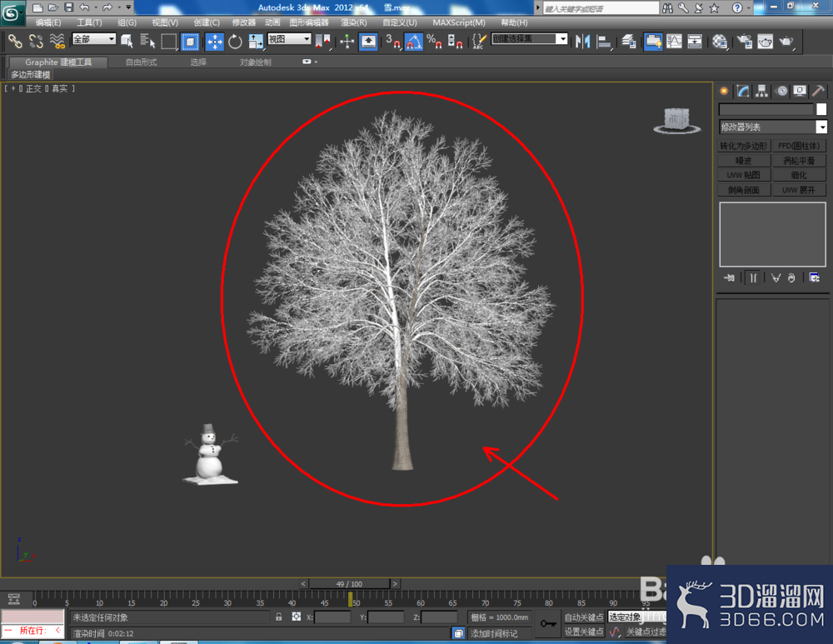This screenshot has width=833, height=644.
Task: Click the Redo arrow icon
Action: (x=107, y=7)
